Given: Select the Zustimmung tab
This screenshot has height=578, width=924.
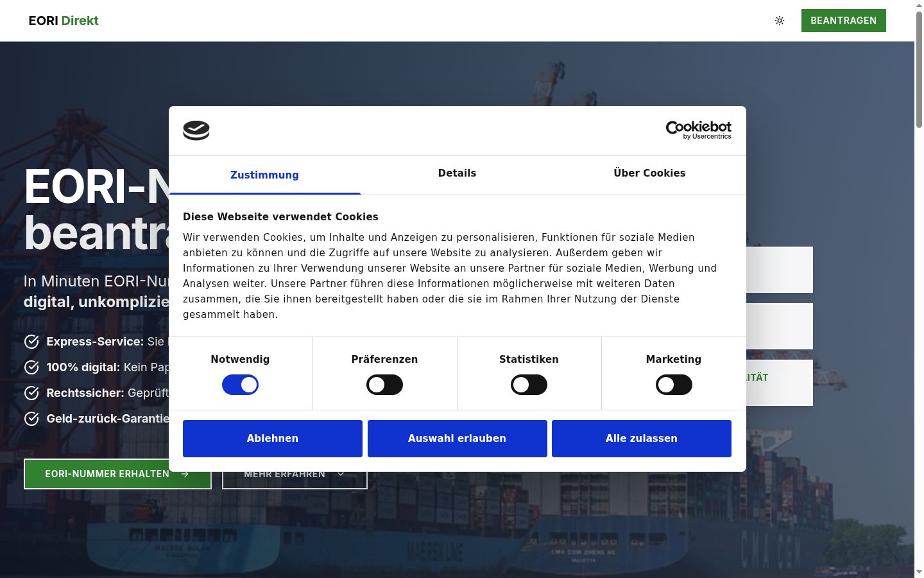Looking at the screenshot, I should 264,175.
